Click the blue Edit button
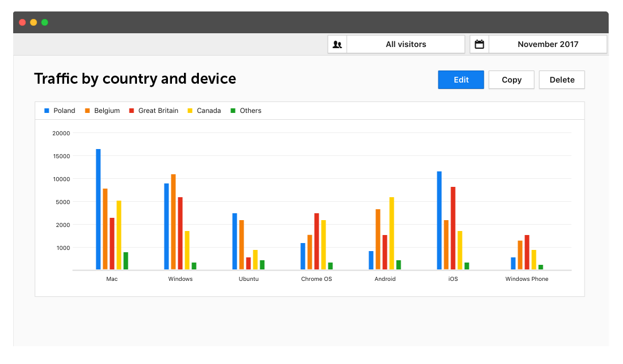623x364 pixels. point(461,80)
